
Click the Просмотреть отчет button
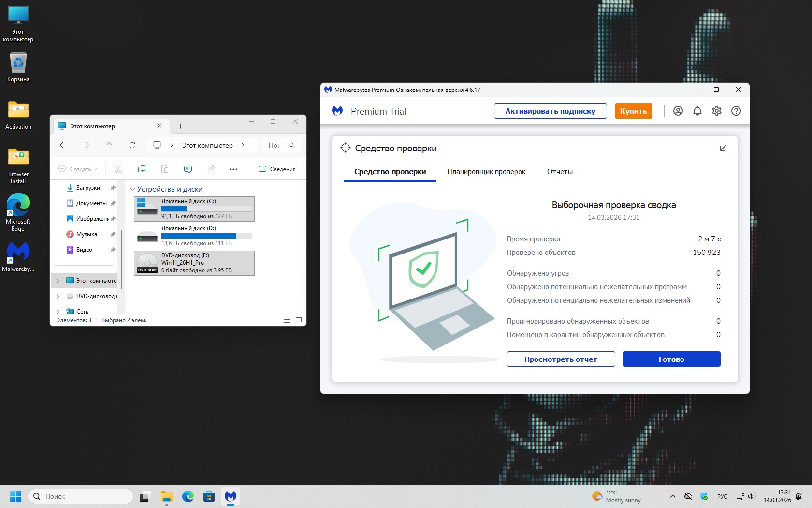point(561,359)
